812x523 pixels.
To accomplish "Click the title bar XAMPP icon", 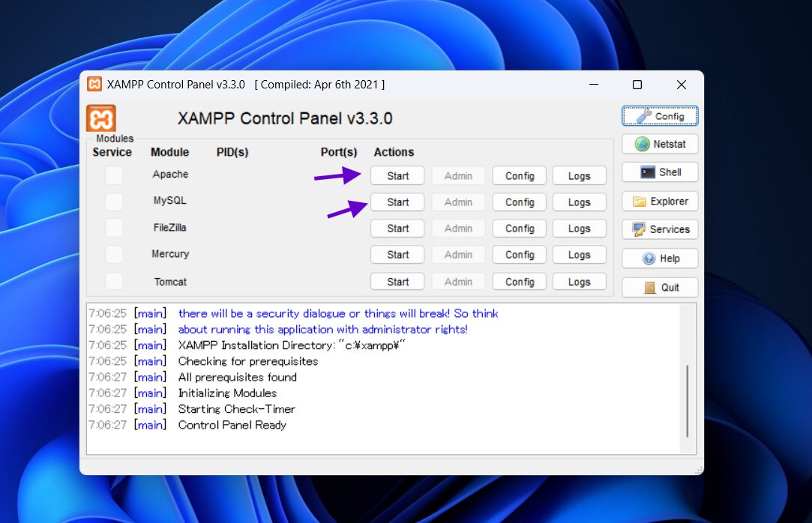I will pyautogui.click(x=94, y=85).
